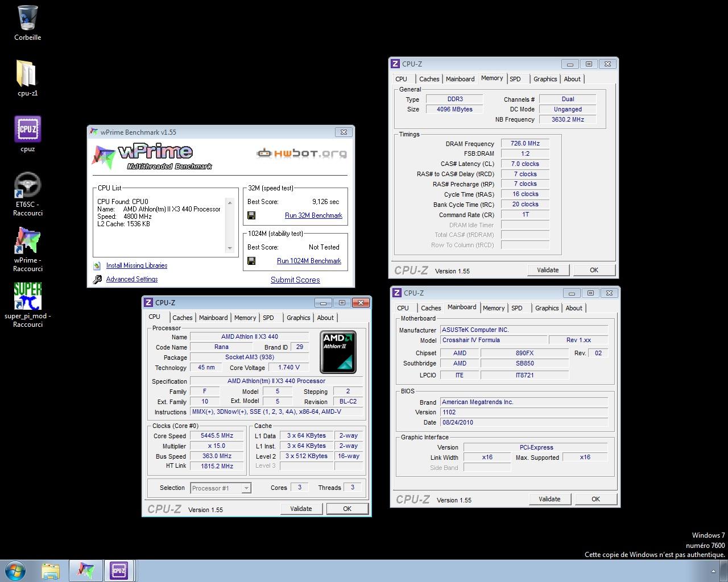Click Submit Scores in wPrime
The width and height of the screenshot is (728, 582).
[x=295, y=280]
